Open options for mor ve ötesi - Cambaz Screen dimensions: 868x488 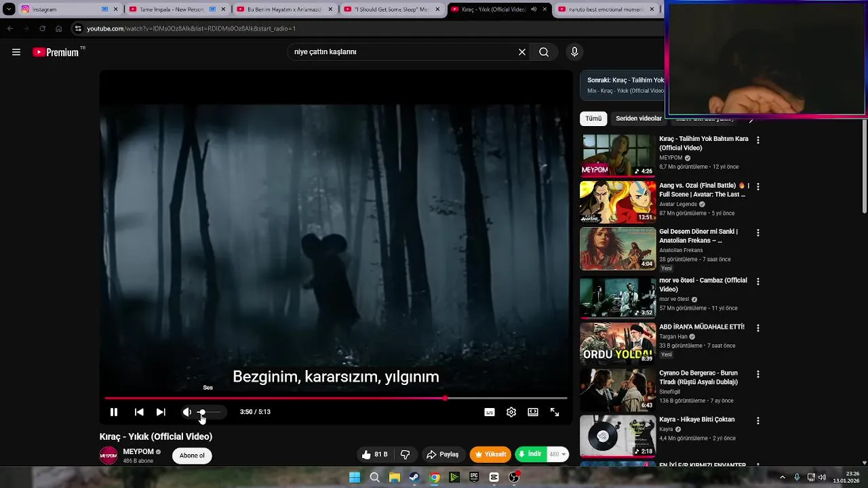(758, 281)
